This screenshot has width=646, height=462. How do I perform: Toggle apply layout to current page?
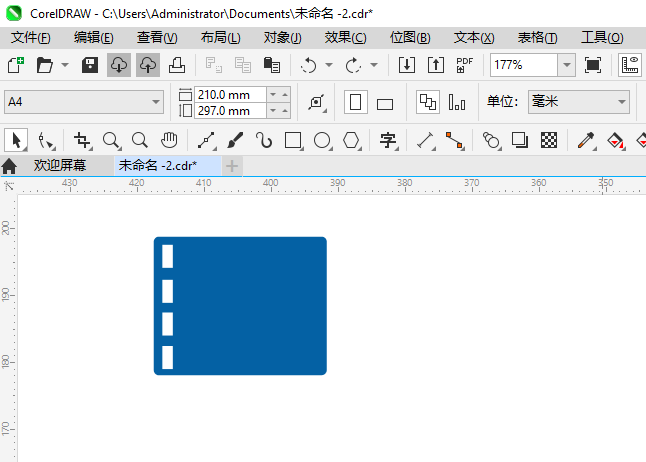pos(457,102)
